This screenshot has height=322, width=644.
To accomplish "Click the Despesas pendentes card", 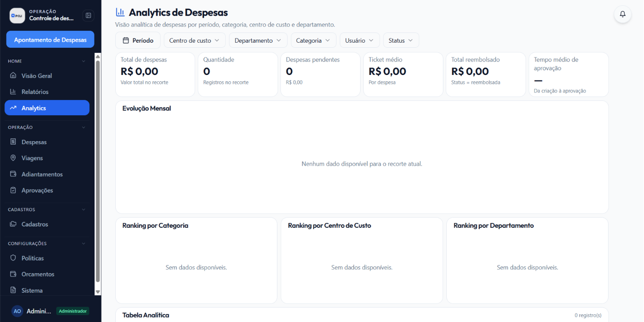I will 320,74.
